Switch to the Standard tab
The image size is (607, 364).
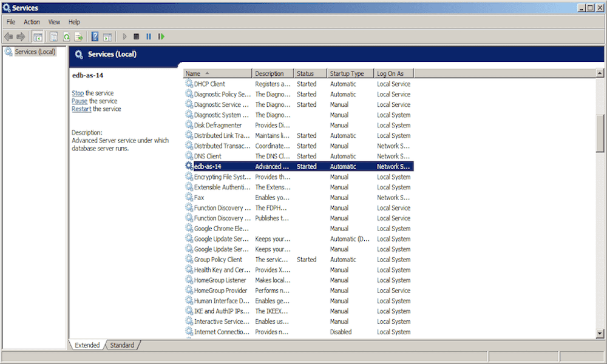click(x=122, y=345)
